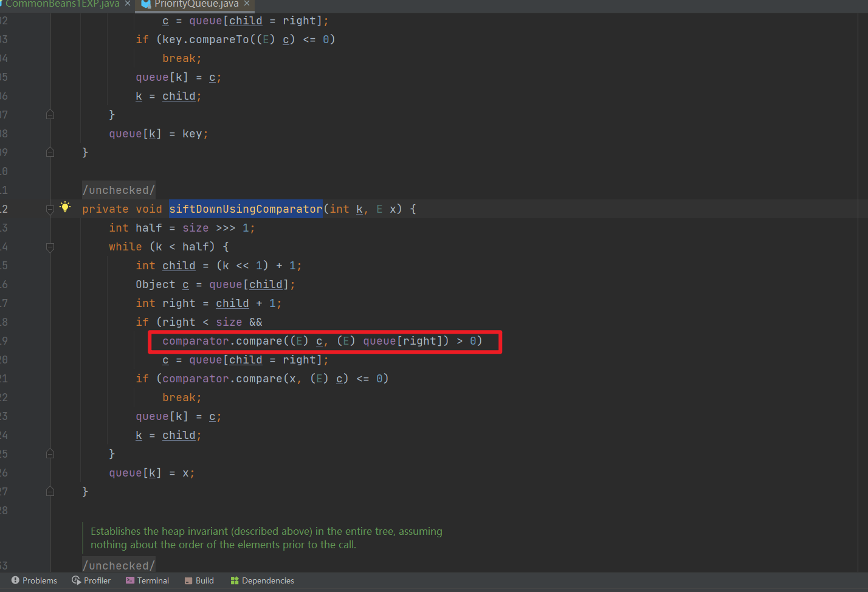Open the Problems tool window
Image resolution: width=868 pixels, height=592 pixels.
point(34,580)
